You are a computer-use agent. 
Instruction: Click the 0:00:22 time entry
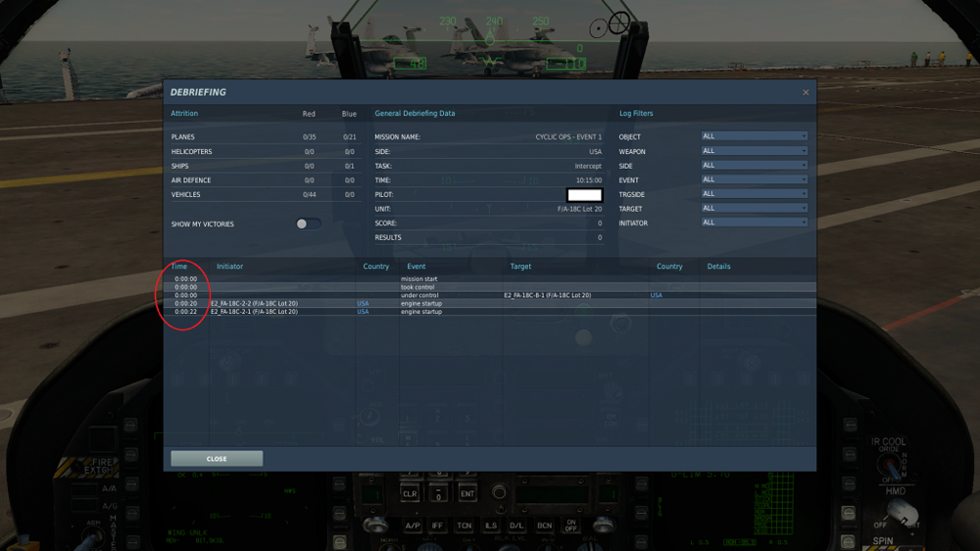[x=185, y=312]
